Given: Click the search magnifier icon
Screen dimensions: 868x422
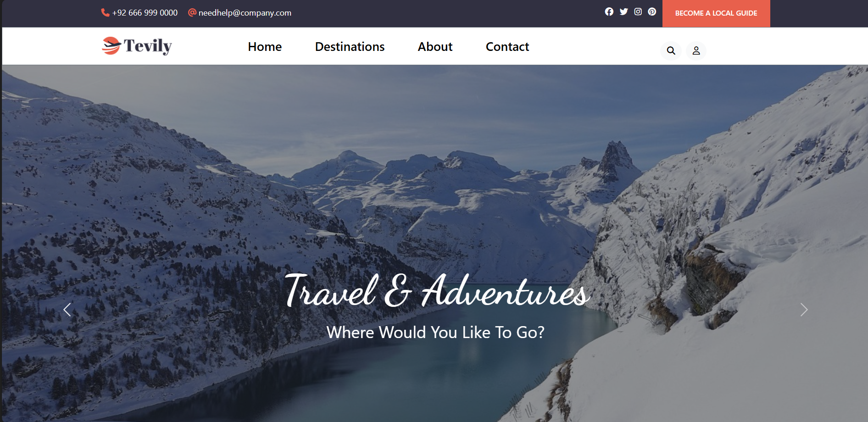Looking at the screenshot, I should click(x=671, y=50).
